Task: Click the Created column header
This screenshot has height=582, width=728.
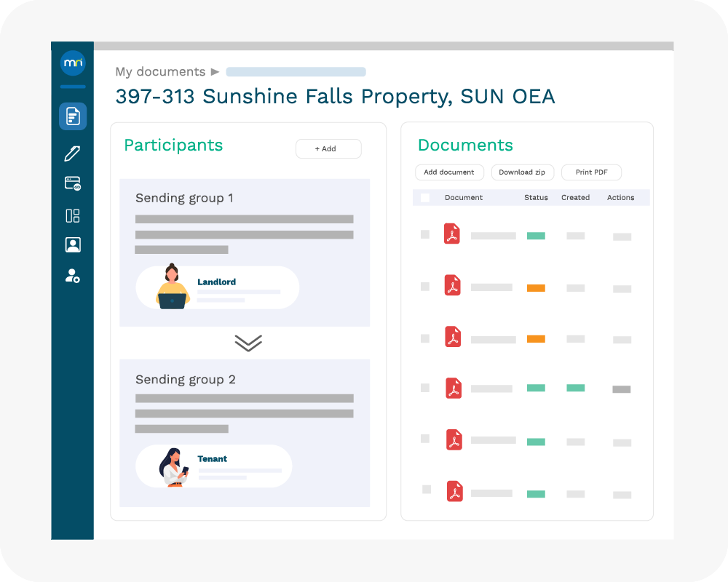Action: pos(575,198)
